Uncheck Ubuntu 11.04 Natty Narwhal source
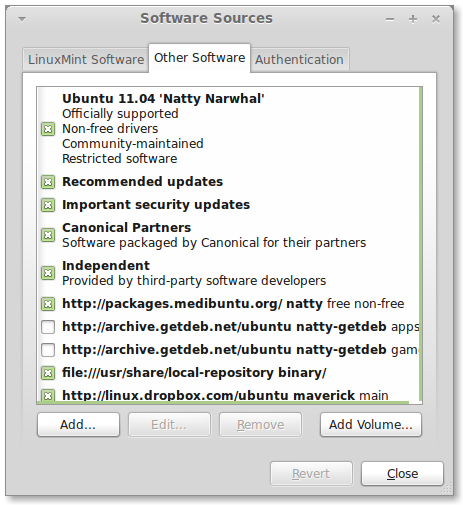The image size is (463, 505). pyautogui.click(x=48, y=129)
